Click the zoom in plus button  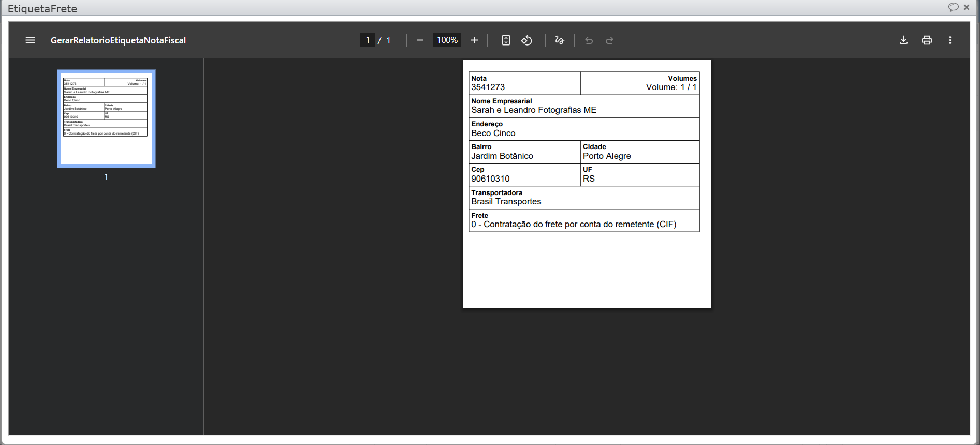(474, 40)
